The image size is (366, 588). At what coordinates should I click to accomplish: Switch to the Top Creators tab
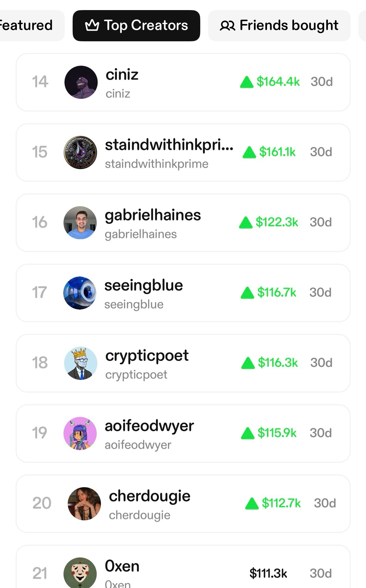136,25
